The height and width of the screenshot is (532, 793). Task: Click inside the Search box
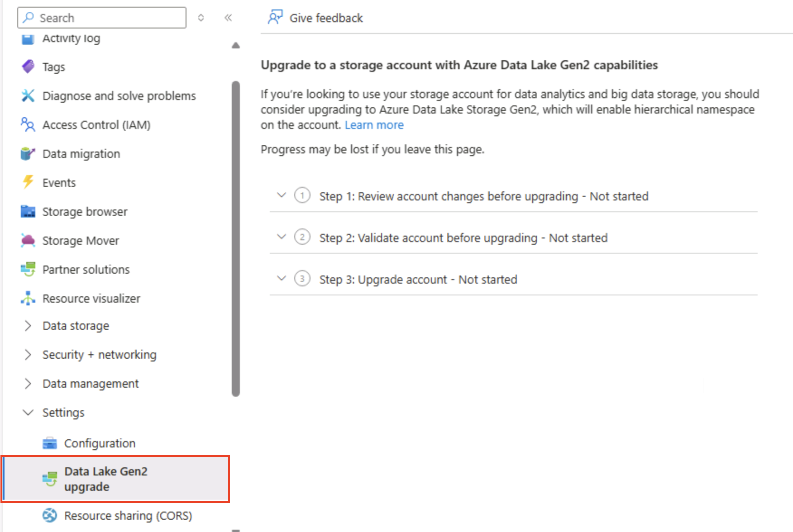101,18
